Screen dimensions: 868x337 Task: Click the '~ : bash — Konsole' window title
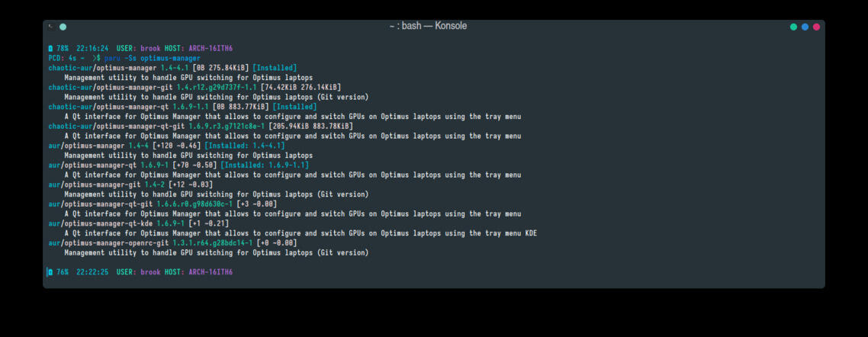click(428, 26)
